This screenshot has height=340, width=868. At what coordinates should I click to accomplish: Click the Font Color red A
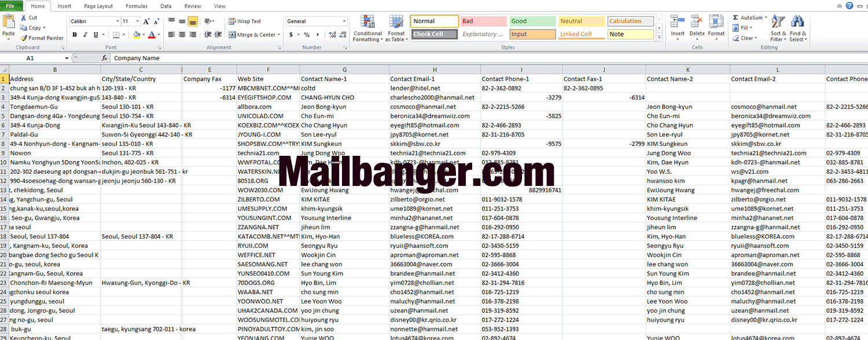pos(152,35)
